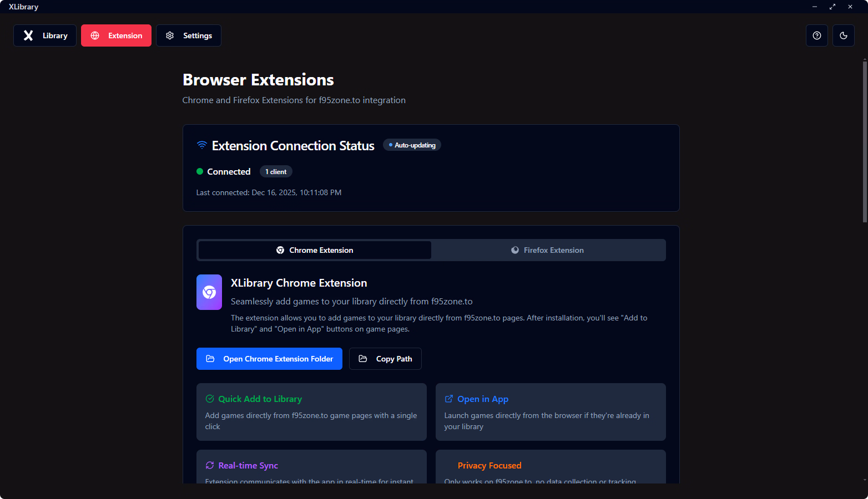This screenshot has width=868, height=499.
Task: Click the wifi connection status icon
Action: 202,145
